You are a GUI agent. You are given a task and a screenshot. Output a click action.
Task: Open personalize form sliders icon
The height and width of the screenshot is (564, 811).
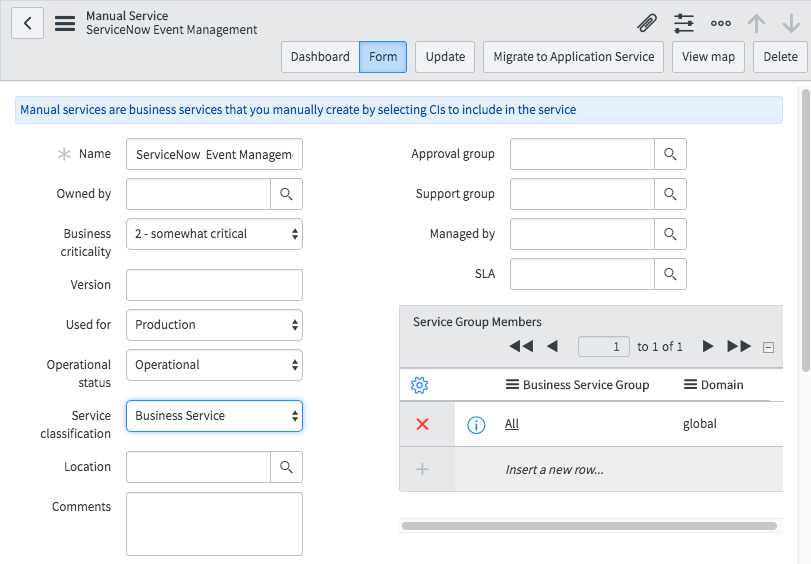coord(684,23)
